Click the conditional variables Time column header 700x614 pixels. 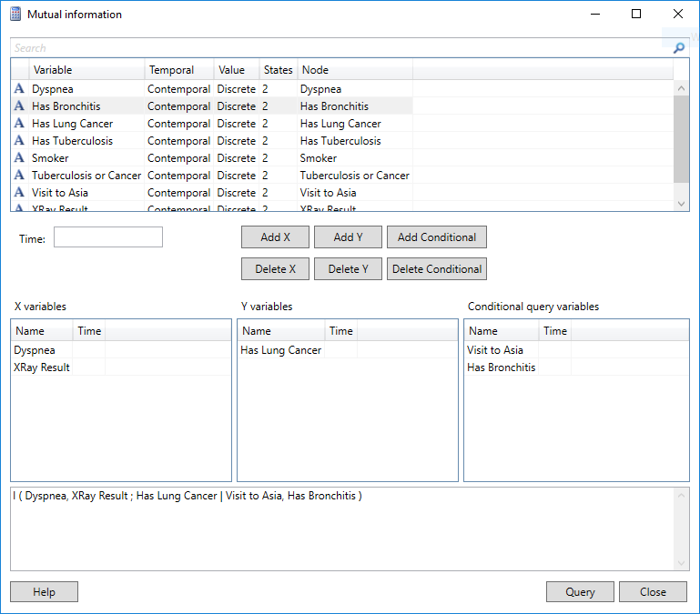coord(555,330)
